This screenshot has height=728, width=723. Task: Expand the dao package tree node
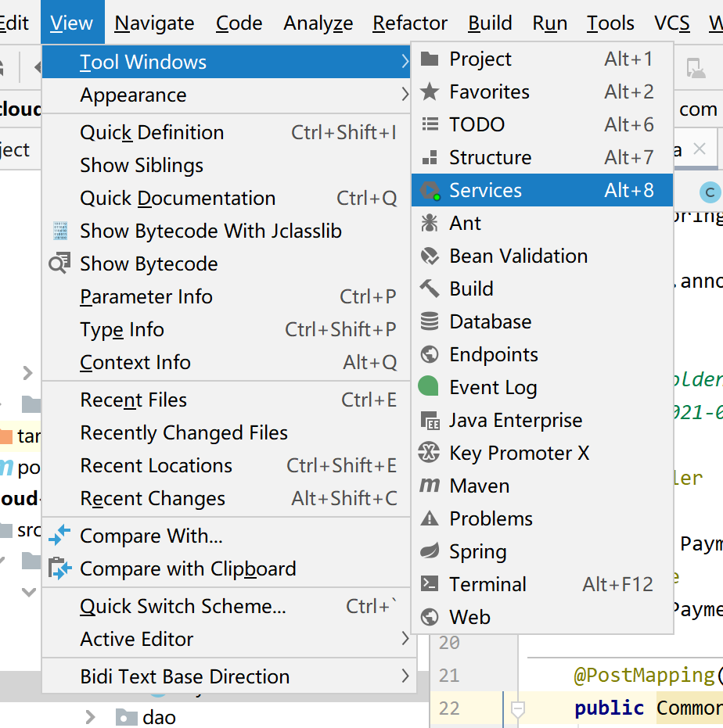click(90, 717)
